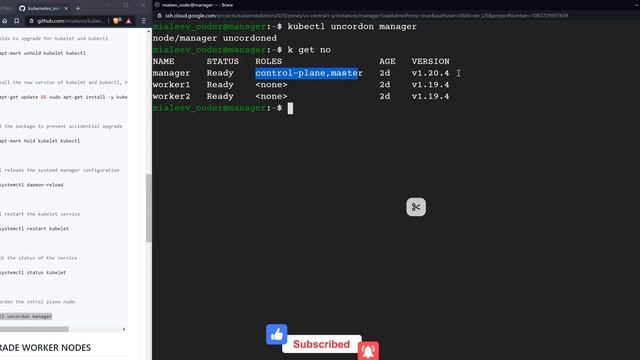Image resolution: width=640 pixels, height=360 pixels.
Task: Click GitHub page vertical scrollbar thumb
Action: (x=149, y=208)
